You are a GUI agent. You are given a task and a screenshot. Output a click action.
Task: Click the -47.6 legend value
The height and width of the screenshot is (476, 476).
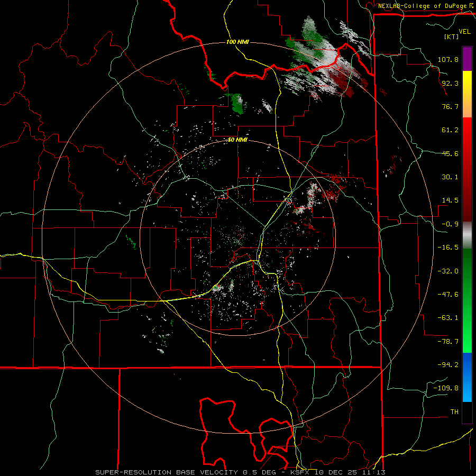pyautogui.click(x=448, y=295)
